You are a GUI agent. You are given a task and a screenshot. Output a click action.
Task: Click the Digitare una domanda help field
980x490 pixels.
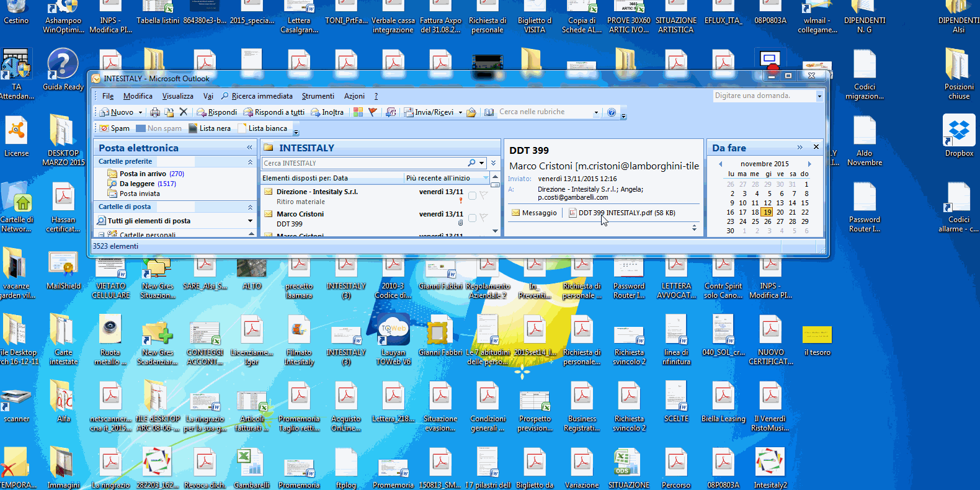pyautogui.click(x=764, y=96)
